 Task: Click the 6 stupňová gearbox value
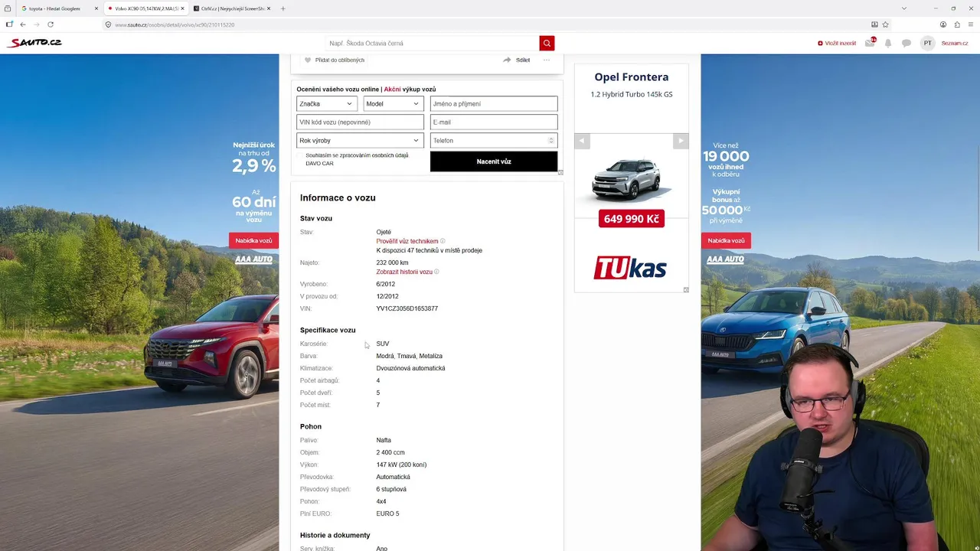[391, 489]
